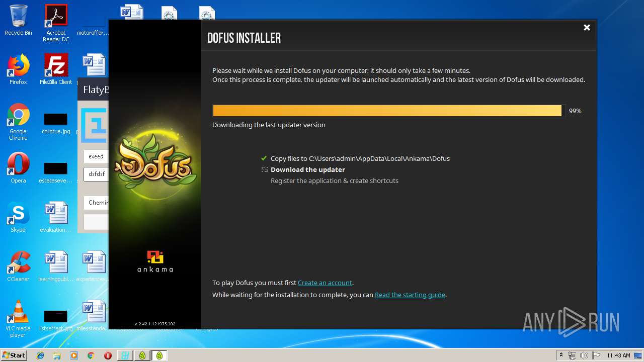The image size is (644, 362).
Task: Click the Show desktop button on the taskbar
Action: [639, 355]
